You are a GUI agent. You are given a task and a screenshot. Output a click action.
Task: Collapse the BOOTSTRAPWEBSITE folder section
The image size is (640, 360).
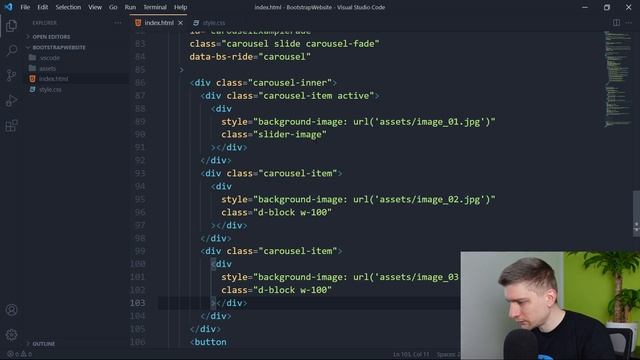(x=59, y=47)
